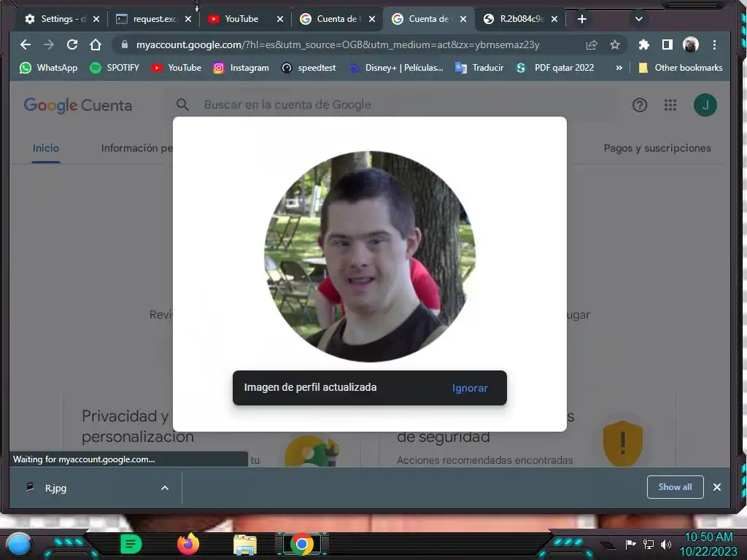747x560 pixels.
Task: Go back to the previous page
Action: 26,44
